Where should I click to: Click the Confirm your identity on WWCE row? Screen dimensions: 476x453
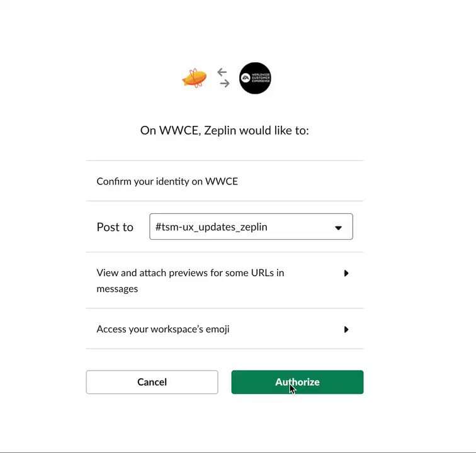[224, 181]
